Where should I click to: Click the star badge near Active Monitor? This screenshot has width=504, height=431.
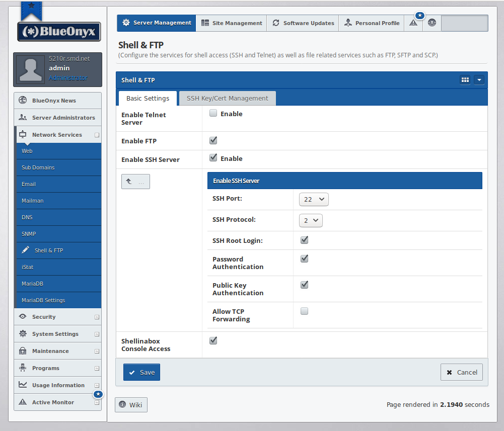pos(98,394)
